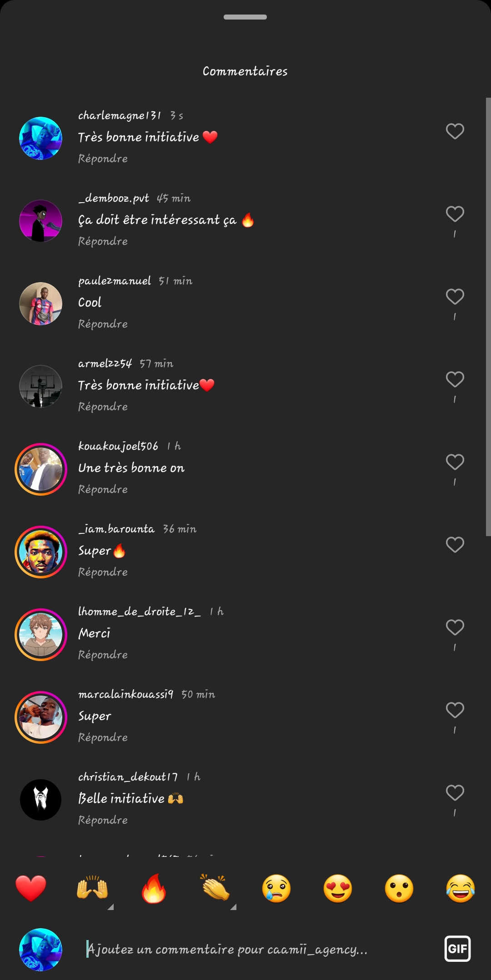The height and width of the screenshot is (980, 491).
Task: View marcalainkouassi9's story from avatar
Action: click(x=41, y=717)
